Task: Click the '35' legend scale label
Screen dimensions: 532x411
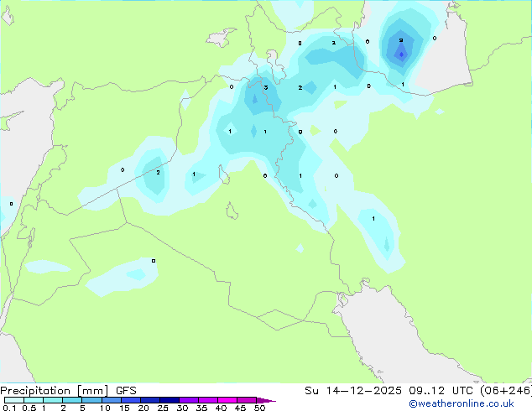Action: coord(201,408)
